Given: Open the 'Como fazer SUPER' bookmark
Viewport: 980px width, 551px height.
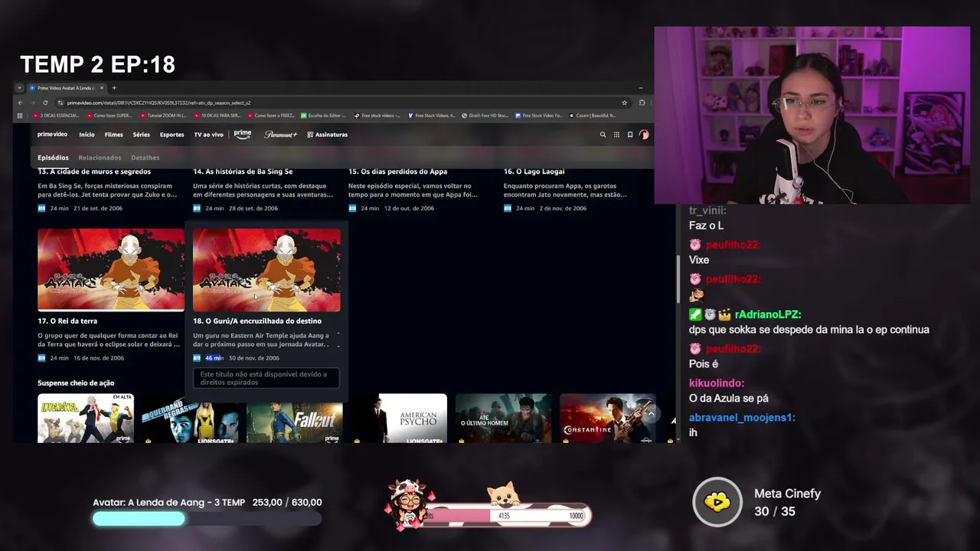Looking at the screenshot, I should [x=109, y=116].
